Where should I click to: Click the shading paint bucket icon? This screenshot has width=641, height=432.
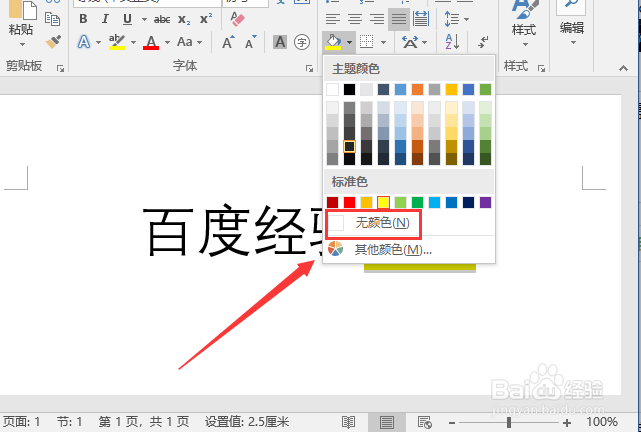click(333, 42)
